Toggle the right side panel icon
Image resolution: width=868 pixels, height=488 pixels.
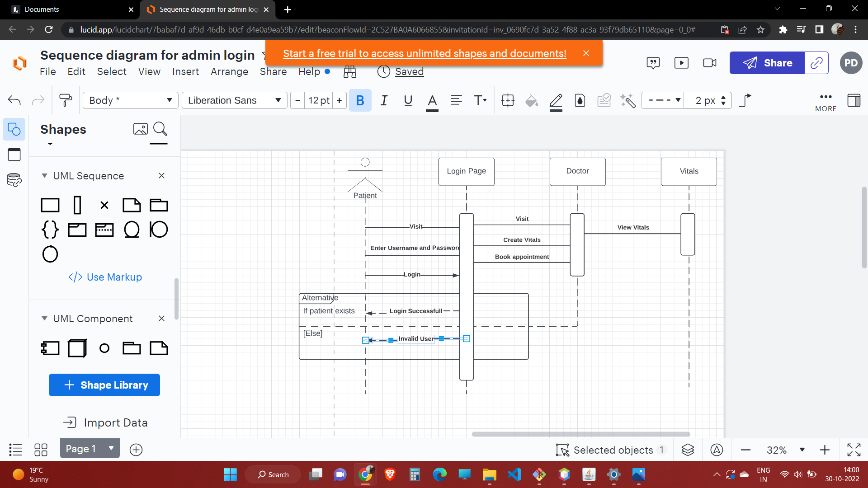(854, 100)
